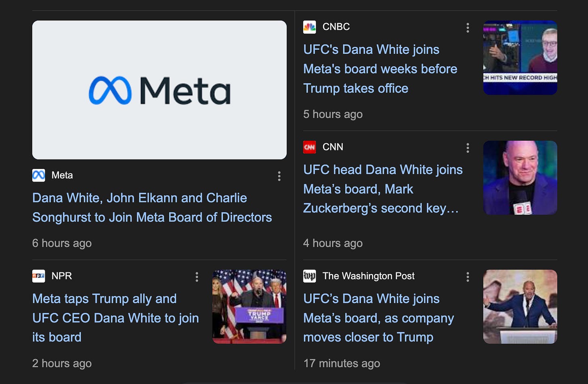Click the Meta favicon next to source name
Screen dimensions: 588x384
(x=38, y=175)
